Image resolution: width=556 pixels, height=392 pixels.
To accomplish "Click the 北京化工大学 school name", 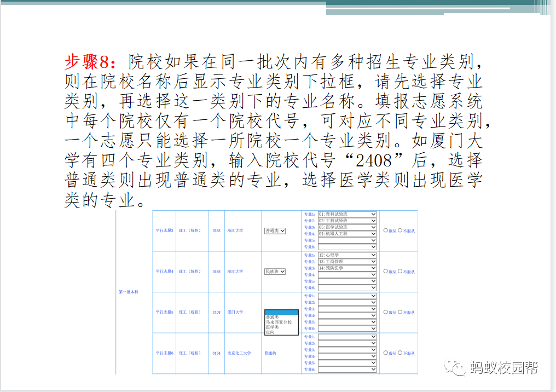I will 239,353.
